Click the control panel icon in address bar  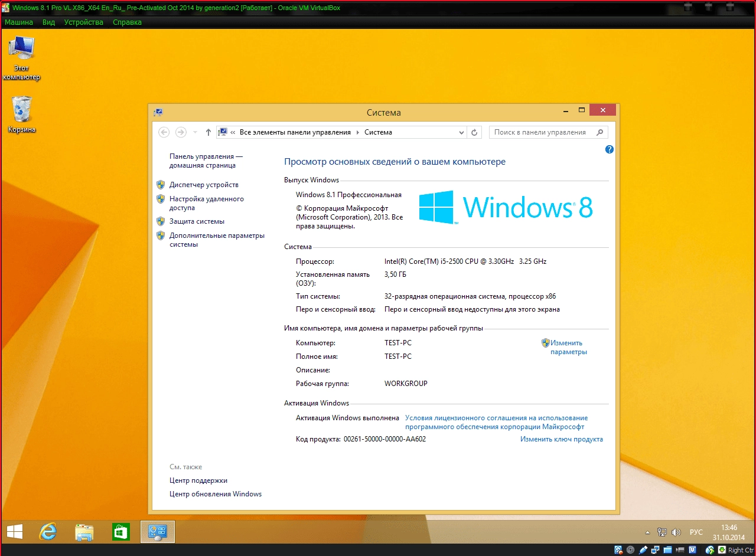point(223,132)
